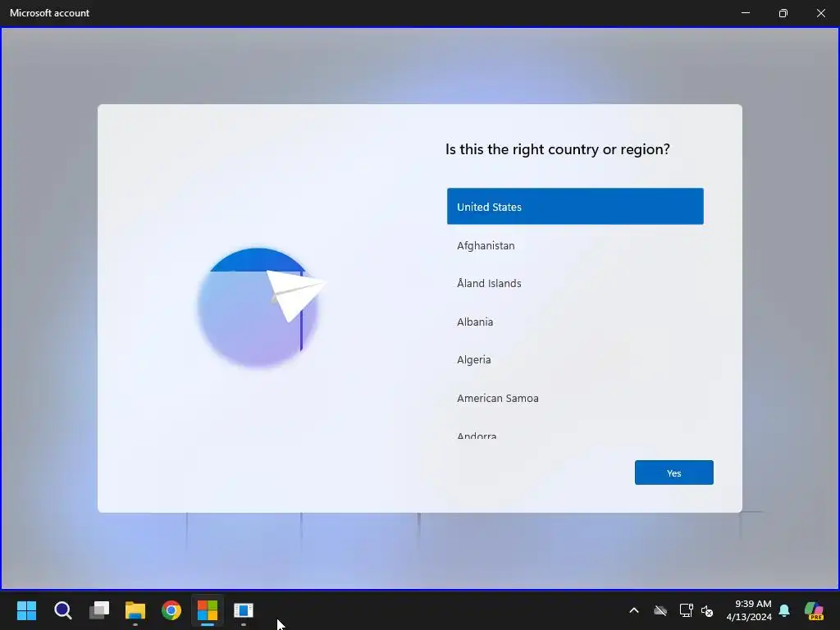Choose Afghanistan from the region list
This screenshot has height=630, width=840.
pos(575,245)
